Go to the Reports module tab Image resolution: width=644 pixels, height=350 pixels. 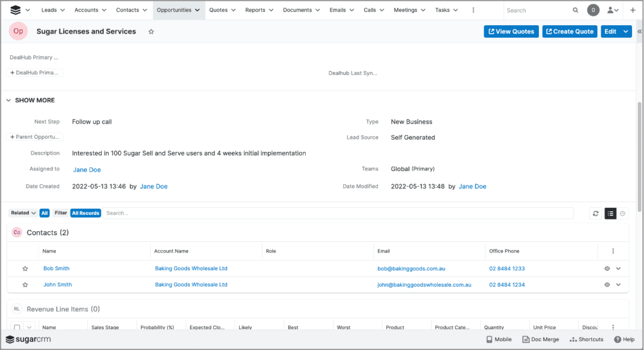[x=255, y=10]
